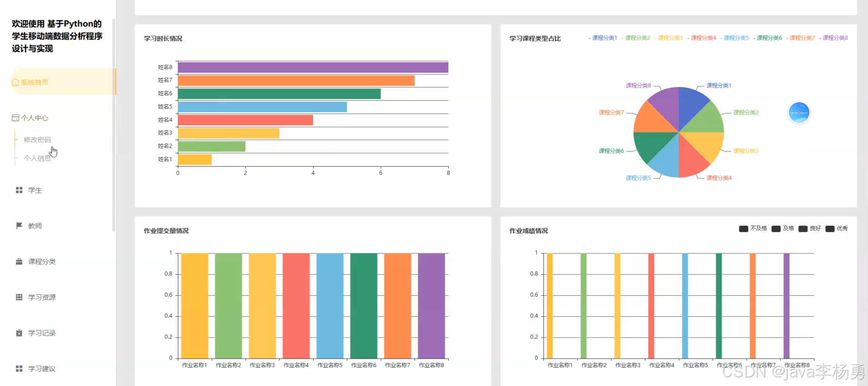Toggle 课程分类1 in pie legend
Image resolution: width=868 pixels, height=386 pixels.
pyautogui.click(x=603, y=38)
